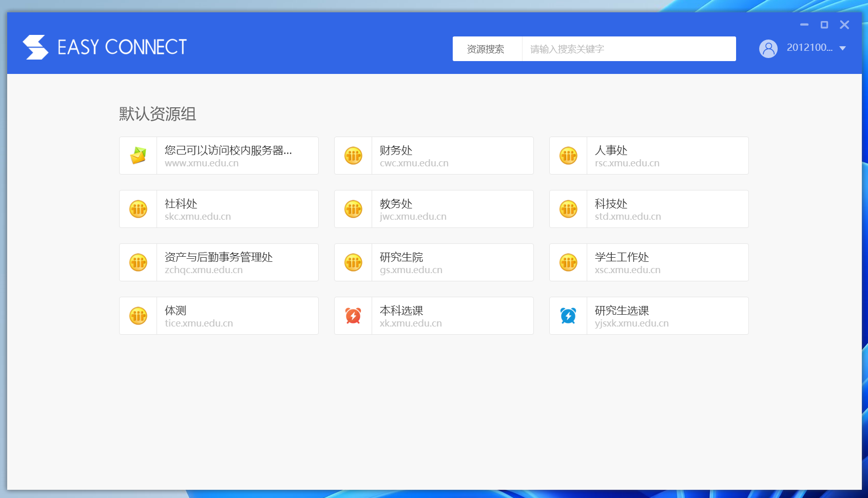Click the orange icon beside 研究生院
Screen dimensions: 868x498
click(x=353, y=262)
